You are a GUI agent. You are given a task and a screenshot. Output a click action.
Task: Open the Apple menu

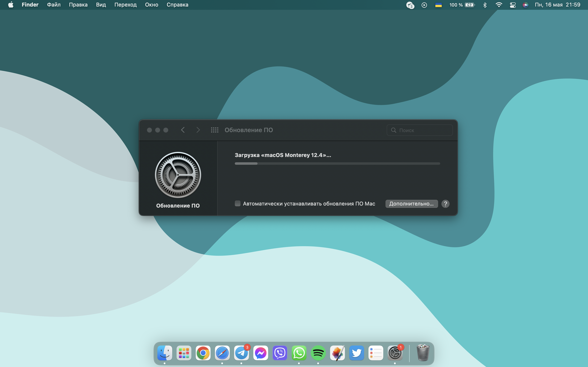point(11,5)
